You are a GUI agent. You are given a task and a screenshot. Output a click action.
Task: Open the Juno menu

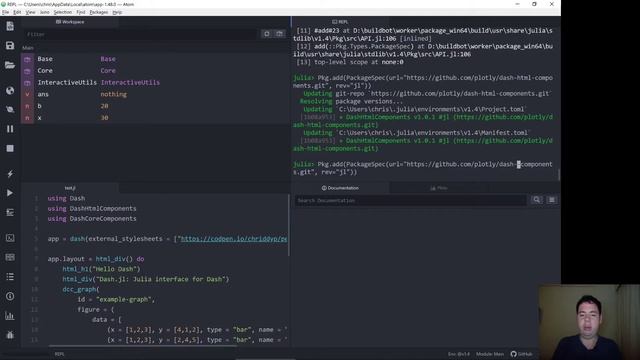pyautogui.click(x=44, y=12)
